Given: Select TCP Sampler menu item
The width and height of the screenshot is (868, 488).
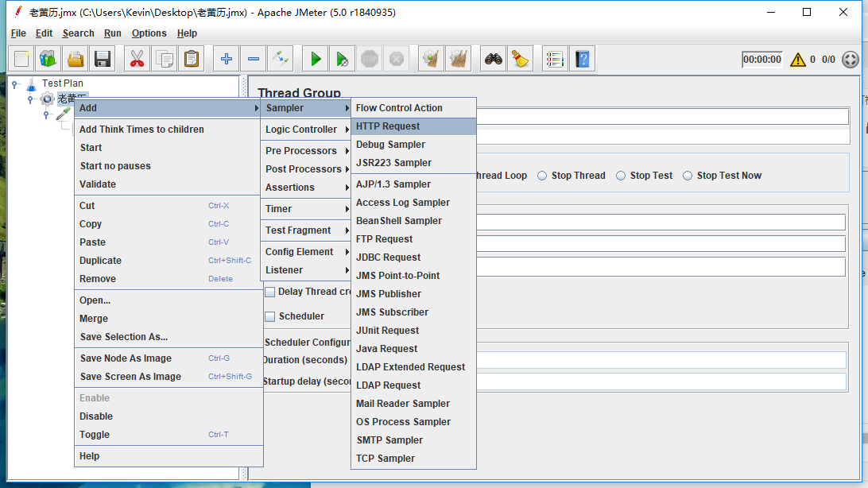Looking at the screenshot, I should [x=413, y=458].
